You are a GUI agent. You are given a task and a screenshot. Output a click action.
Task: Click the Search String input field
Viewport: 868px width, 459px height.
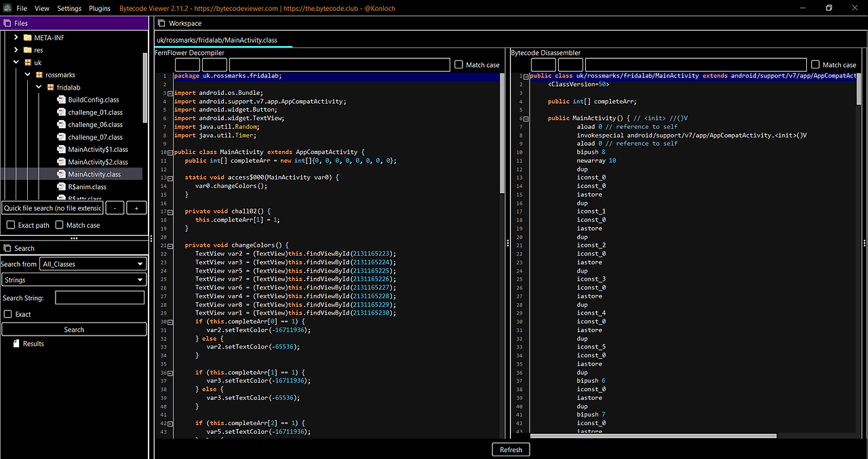pyautogui.click(x=100, y=298)
